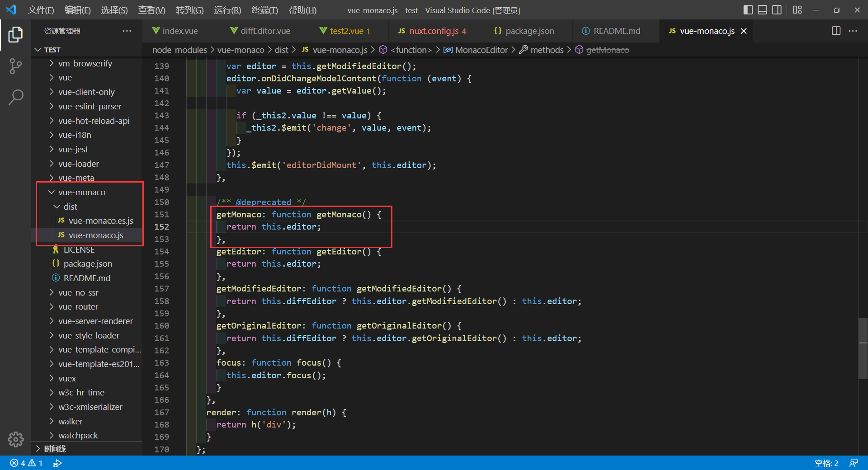
Task: Click 空格: 2 indentation setting
Action: coord(826,463)
